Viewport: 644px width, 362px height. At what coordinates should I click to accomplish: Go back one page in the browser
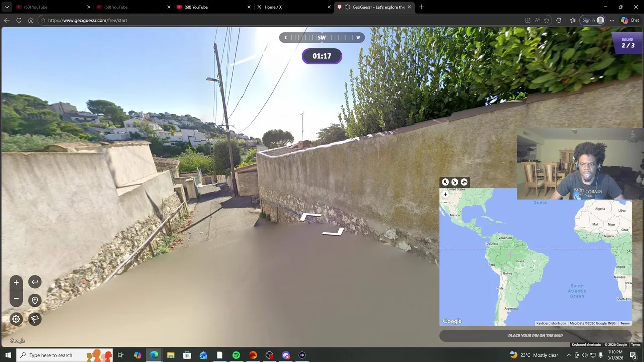click(6, 20)
